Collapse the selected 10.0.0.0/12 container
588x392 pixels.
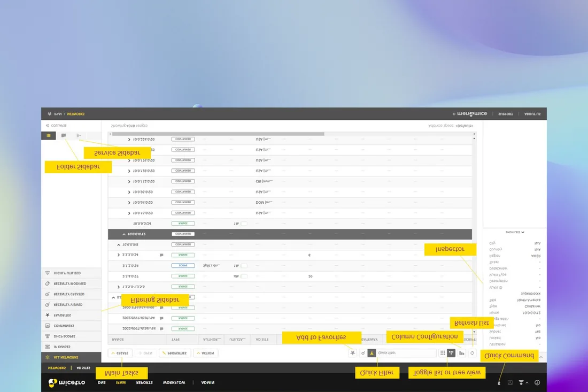(124, 234)
